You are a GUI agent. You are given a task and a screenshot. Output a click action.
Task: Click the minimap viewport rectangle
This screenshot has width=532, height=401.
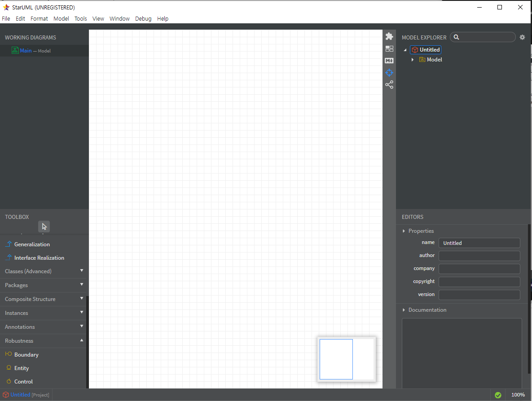(x=336, y=359)
